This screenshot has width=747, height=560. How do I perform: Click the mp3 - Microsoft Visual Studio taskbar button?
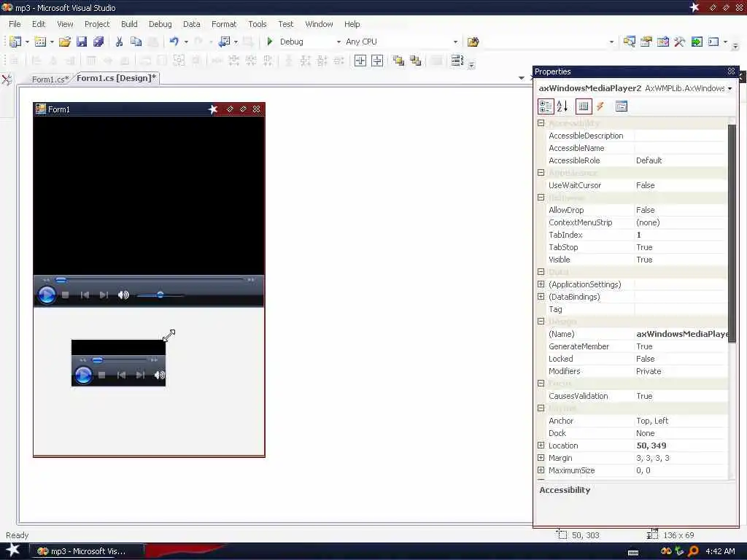[x=87, y=551]
